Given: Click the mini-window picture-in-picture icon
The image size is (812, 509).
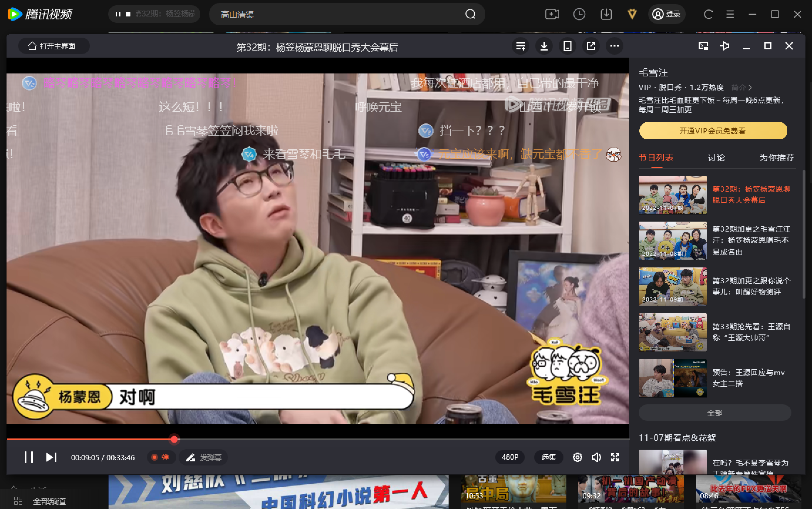Looking at the screenshot, I should [x=703, y=46].
